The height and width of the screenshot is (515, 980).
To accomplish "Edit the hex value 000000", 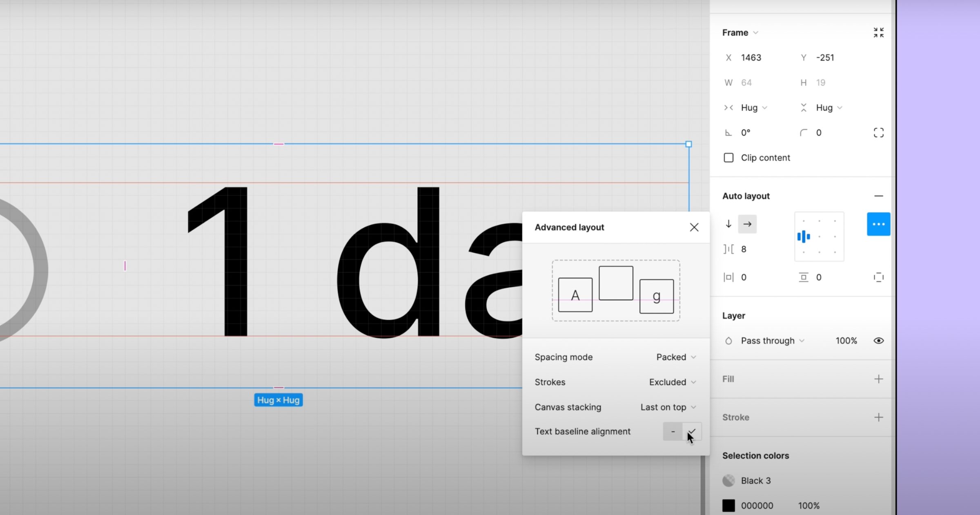I will point(757,506).
